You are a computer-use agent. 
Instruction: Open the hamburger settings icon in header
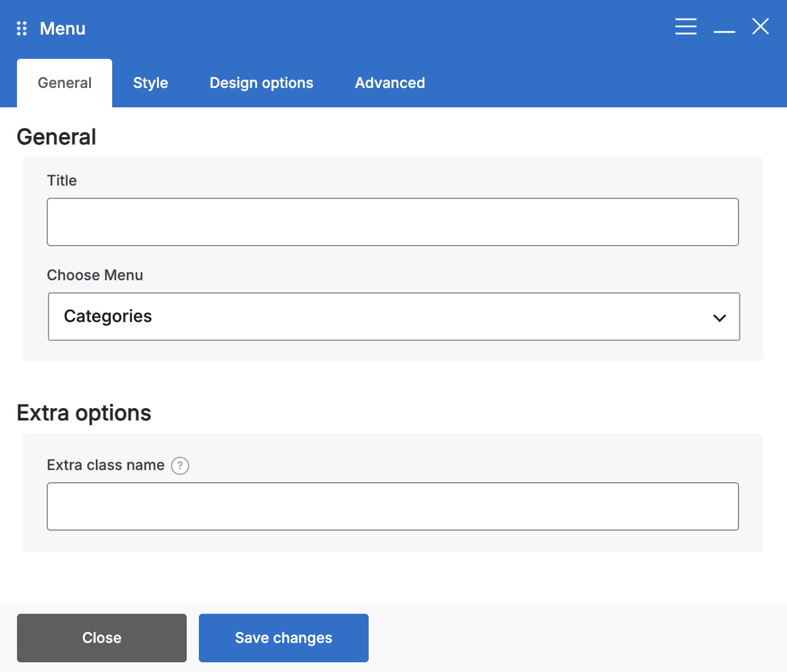(x=686, y=27)
